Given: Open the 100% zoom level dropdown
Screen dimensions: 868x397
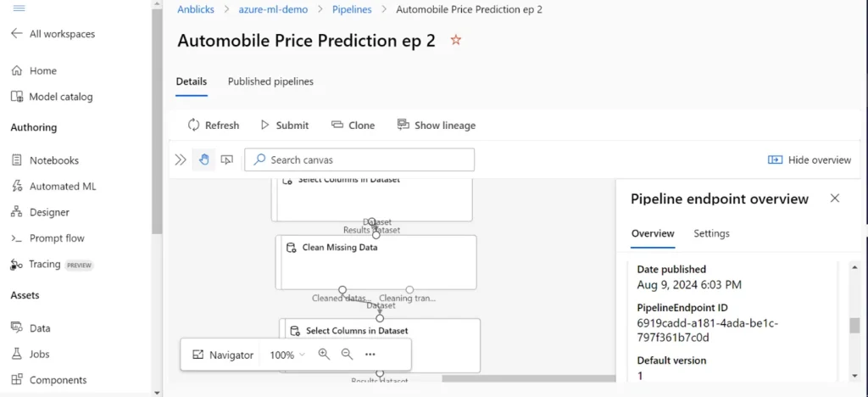Looking at the screenshot, I should 287,355.
